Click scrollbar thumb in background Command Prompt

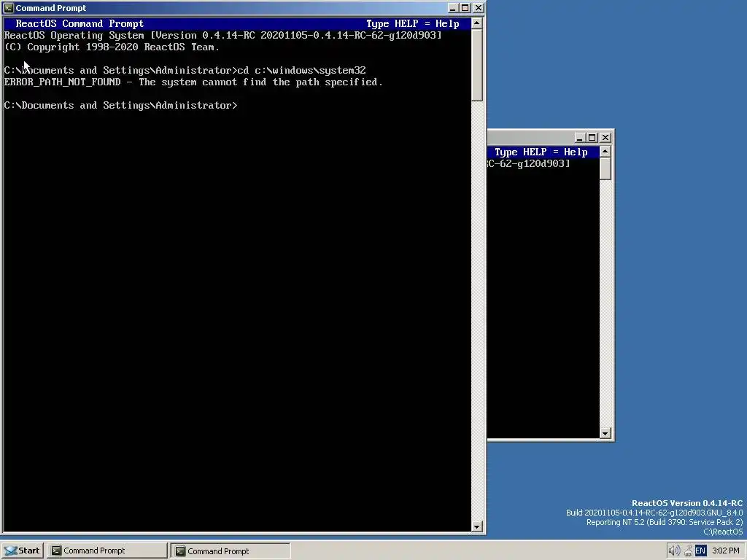[x=605, y=168]
